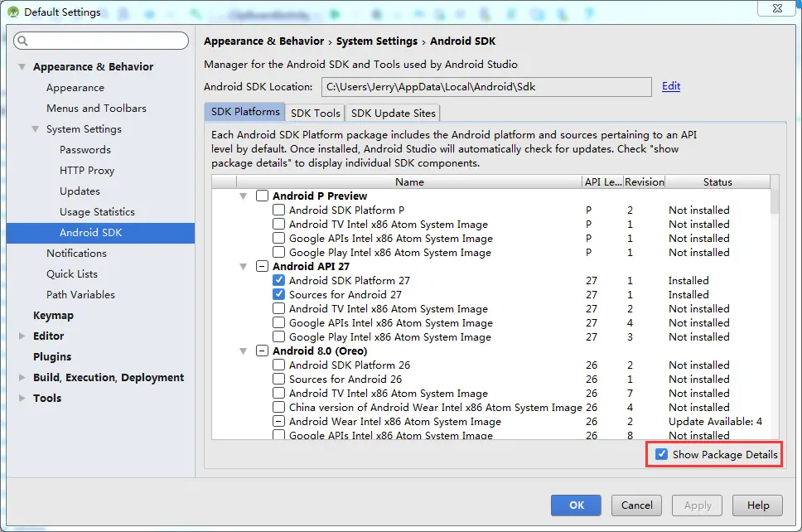The image size is (802, 532).
Task: Toggle the Android API 27 group checkbox
Action: coord(262,267)
